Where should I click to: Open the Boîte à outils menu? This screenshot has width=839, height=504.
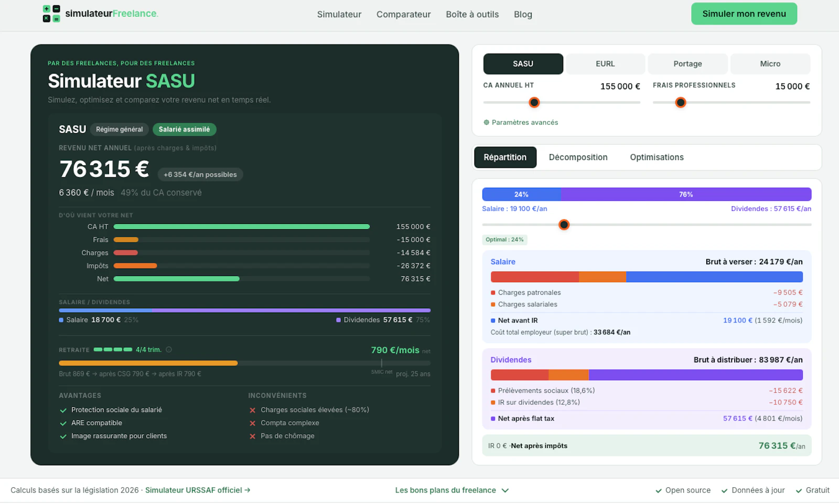point(472,14)
